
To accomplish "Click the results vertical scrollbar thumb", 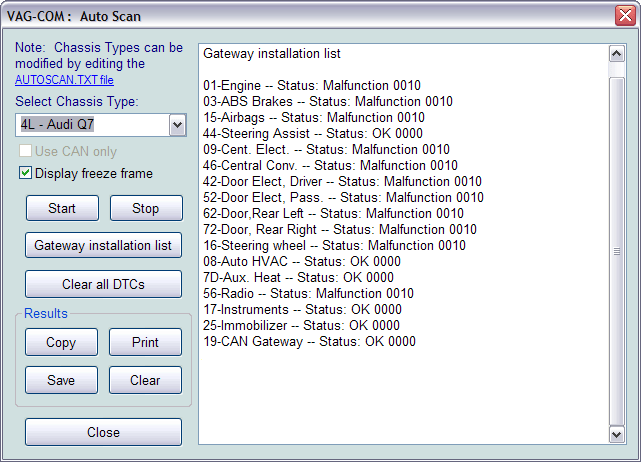I will (x=616, y=251).
